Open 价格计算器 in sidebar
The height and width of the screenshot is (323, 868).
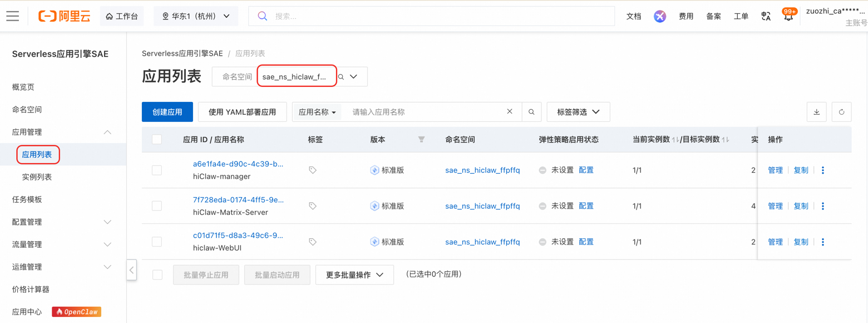click(31, 290)
